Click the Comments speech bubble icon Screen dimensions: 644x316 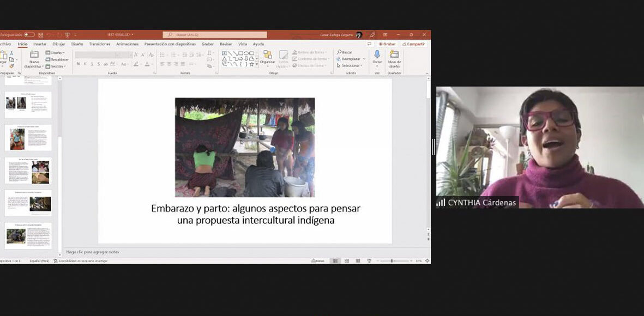click(369, 44)
